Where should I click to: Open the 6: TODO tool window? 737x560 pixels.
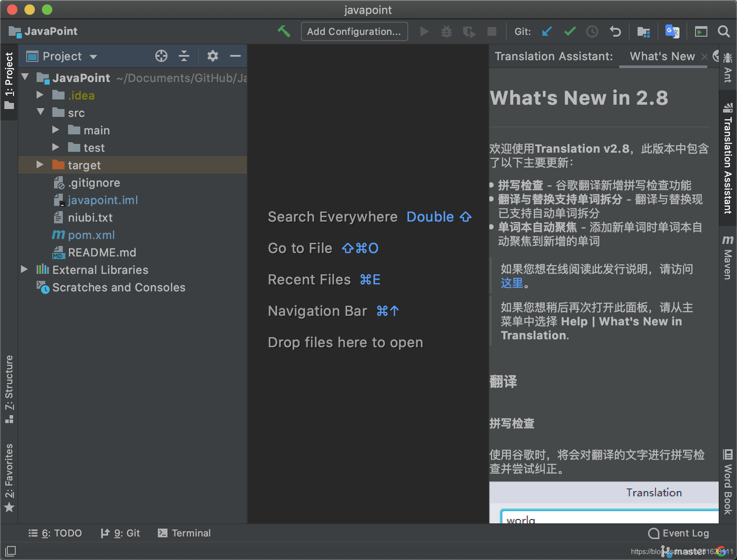[x=55, y=533]
